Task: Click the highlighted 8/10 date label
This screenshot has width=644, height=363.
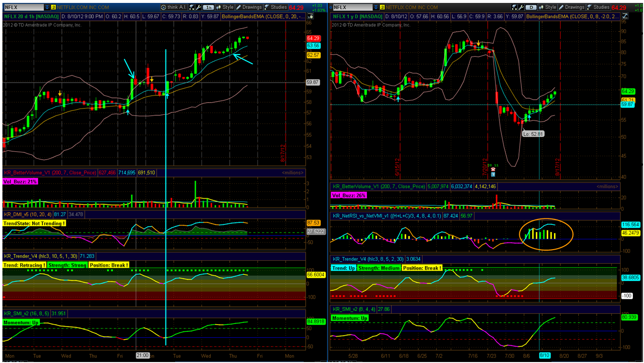Action: point(545,356)
